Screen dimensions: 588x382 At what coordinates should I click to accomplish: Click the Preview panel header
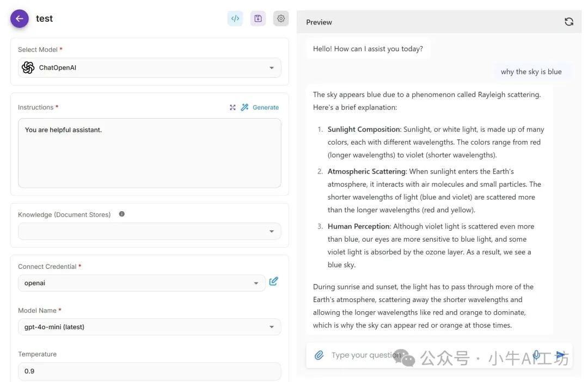(x=318, y=22)
